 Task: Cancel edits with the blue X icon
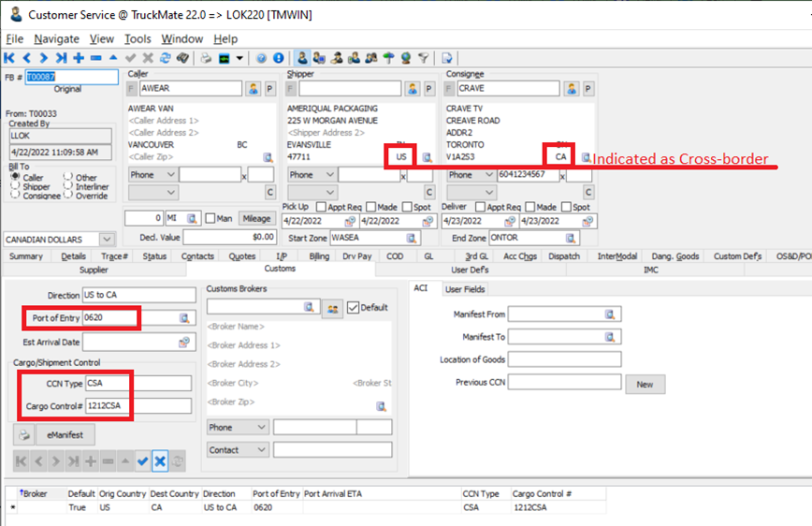[160, 461]
